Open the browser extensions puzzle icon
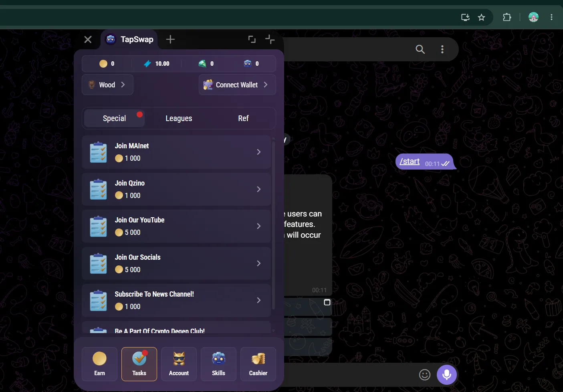This screenshot has width=563, height=392. 507,17
